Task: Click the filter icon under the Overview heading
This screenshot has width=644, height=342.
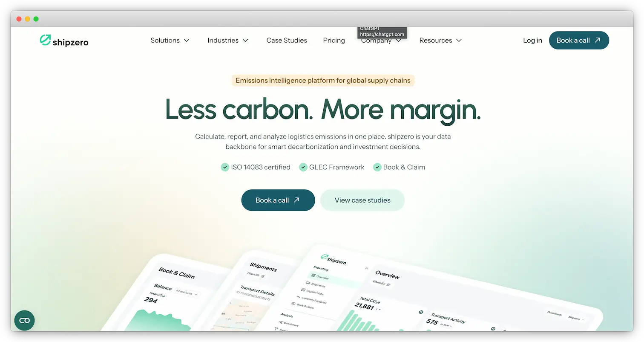Action: 388,284
